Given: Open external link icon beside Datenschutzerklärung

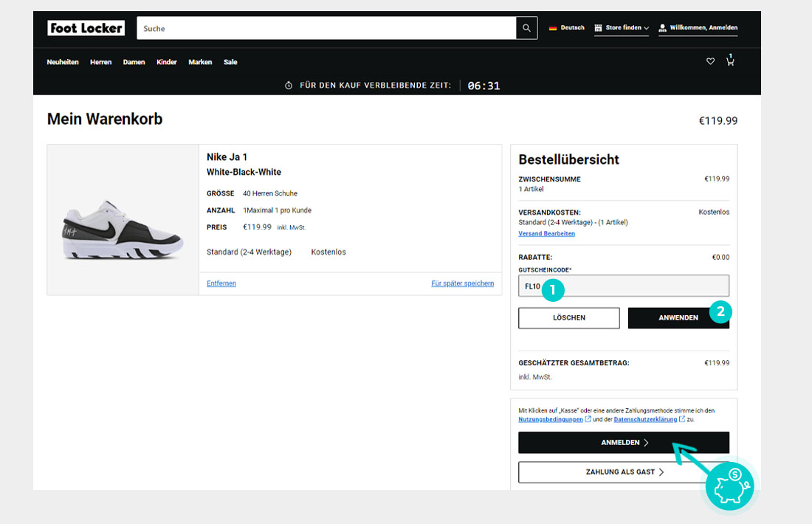Looking at the screenshot, I should (x=682, y=419).
